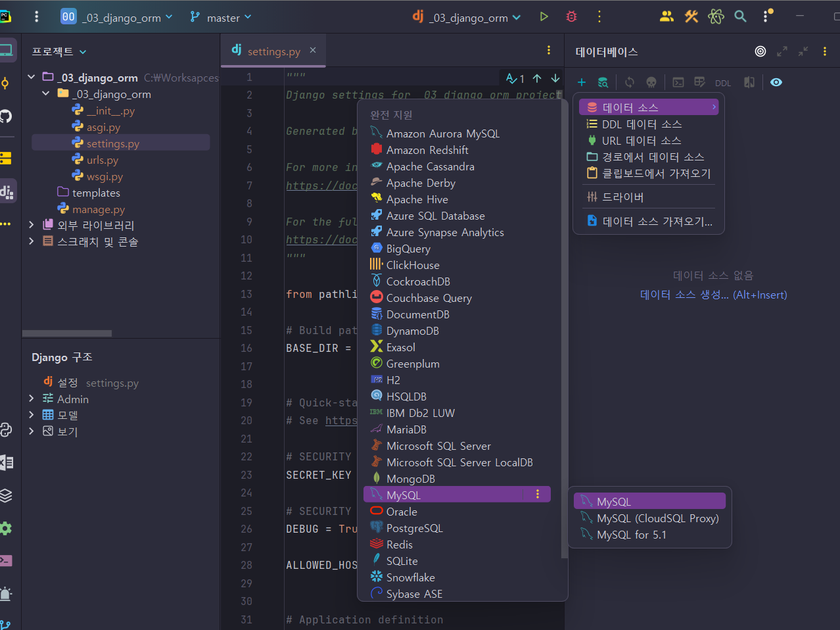Click expand all arrows icon in Database header
Viewport: 840px width, 630px height.
pos(782,51)
